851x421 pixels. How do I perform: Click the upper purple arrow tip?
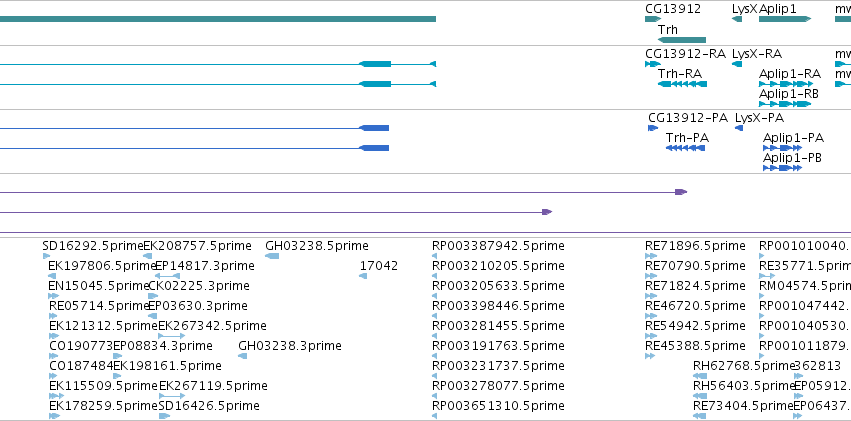click(x=681, y=192)
